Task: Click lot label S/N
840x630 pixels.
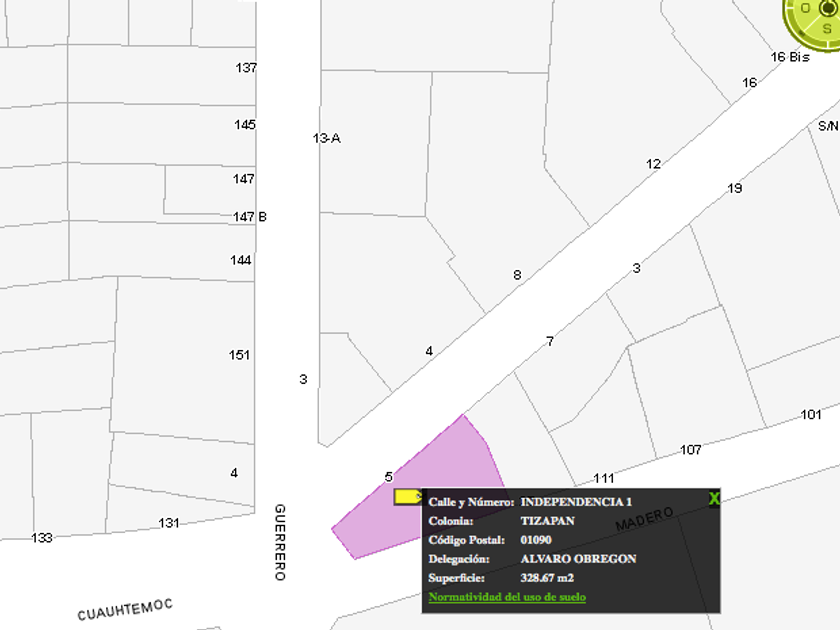Action: 828,126
